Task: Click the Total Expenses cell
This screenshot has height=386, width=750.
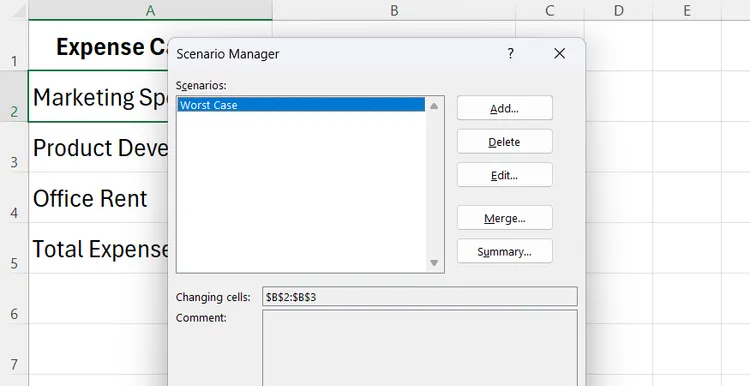Action: click(99, 248)
